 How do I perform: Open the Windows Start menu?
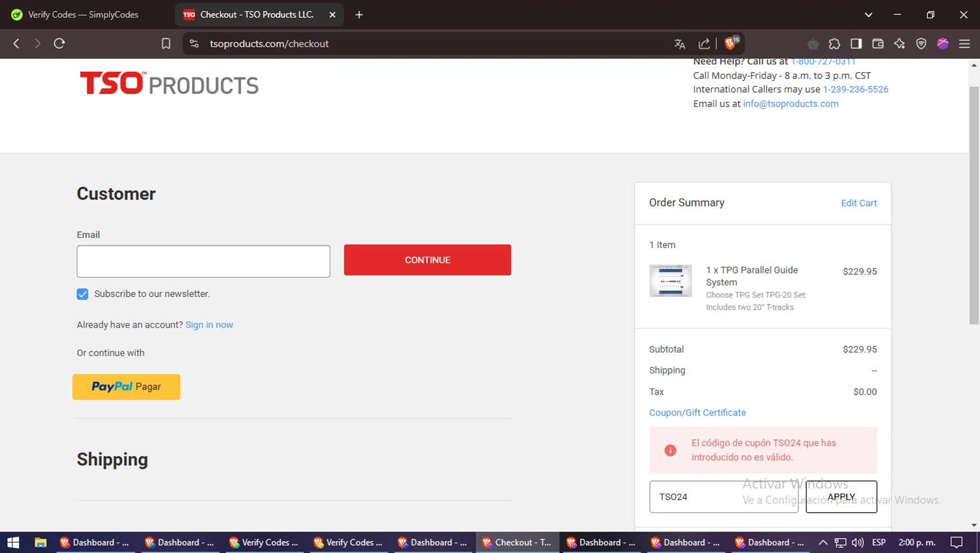[13, 543]
